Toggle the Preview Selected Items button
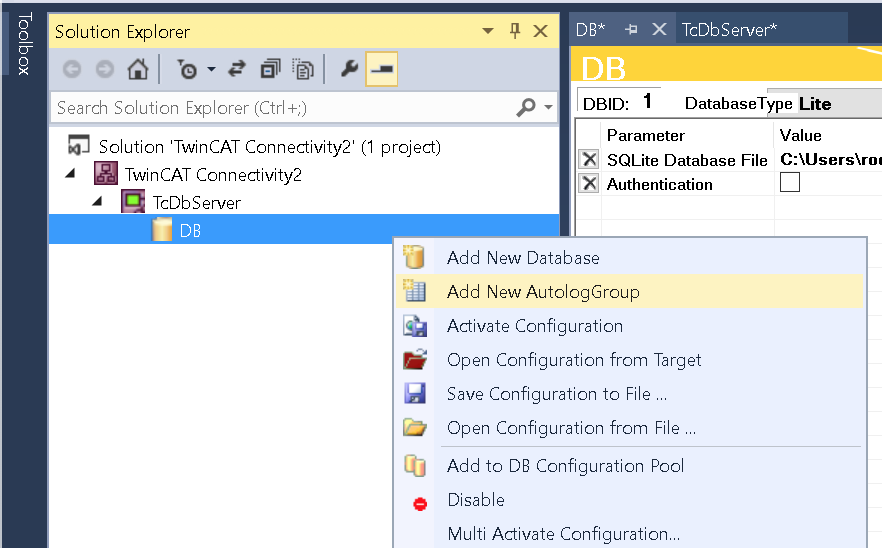The image size is (882, 548). point(382,69)
